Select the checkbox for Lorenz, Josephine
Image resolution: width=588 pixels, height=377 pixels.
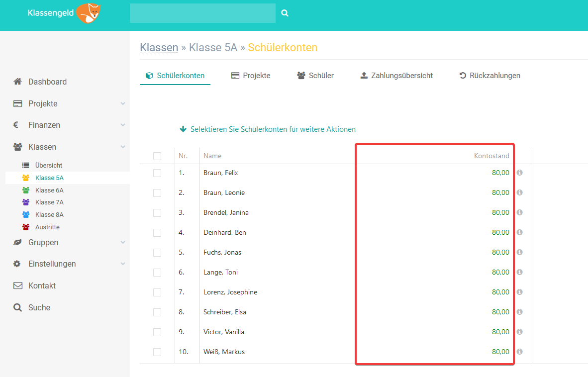(x=157, y=292)
